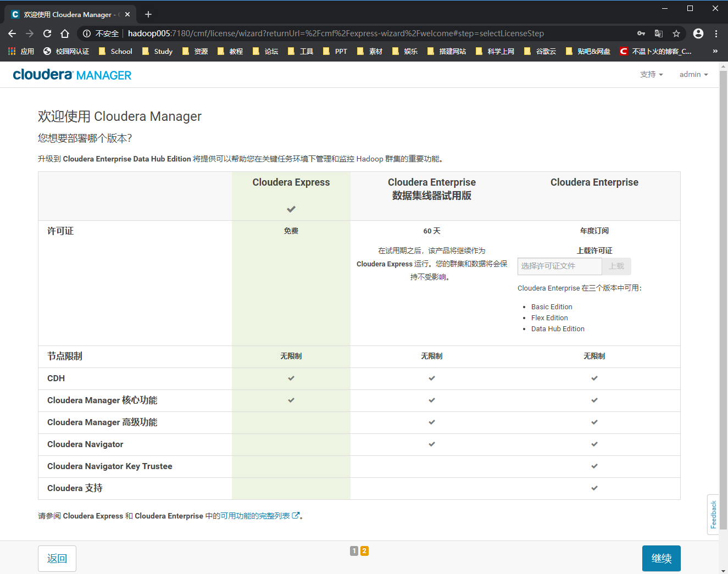728x574 pixels.
Task: Open the 资源 bookmark folder
Action: click(195, 51)
